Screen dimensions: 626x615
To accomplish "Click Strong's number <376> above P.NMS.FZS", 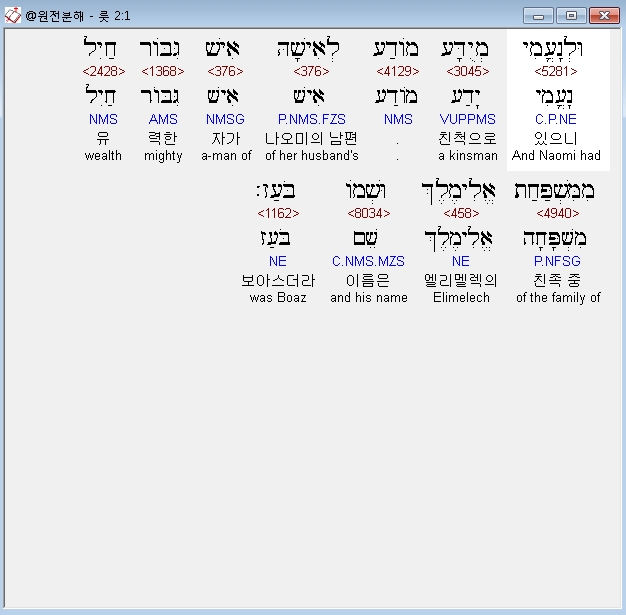I will tap(311, 71).
